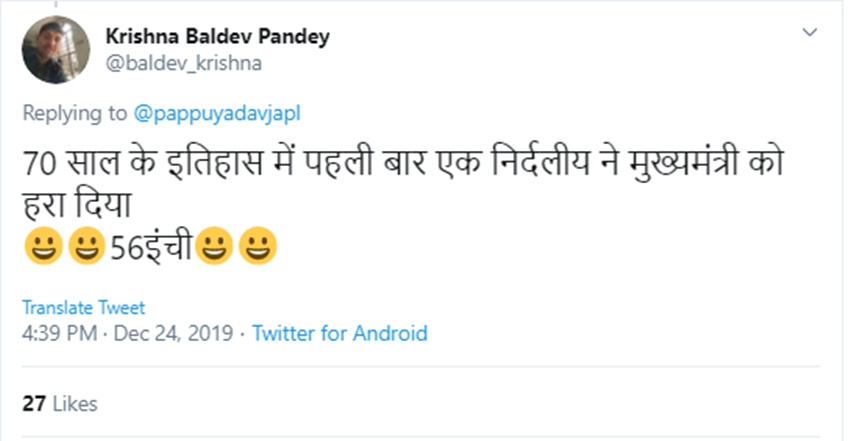Open the @pappuyadavjapl mention link

click(x=217, y=113)
